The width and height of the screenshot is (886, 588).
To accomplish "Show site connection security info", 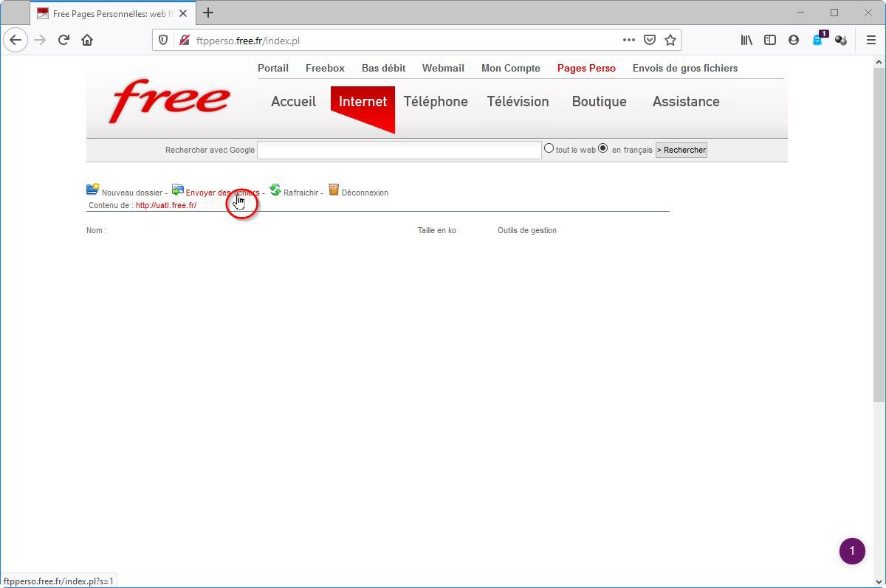I will click(x=185, y=41).
